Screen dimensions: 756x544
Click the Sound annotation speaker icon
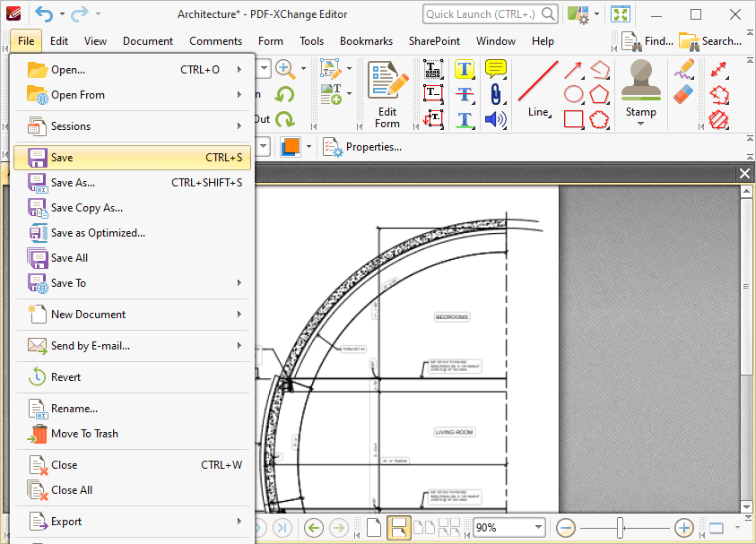pyautogui.click(x=495, y=119)
